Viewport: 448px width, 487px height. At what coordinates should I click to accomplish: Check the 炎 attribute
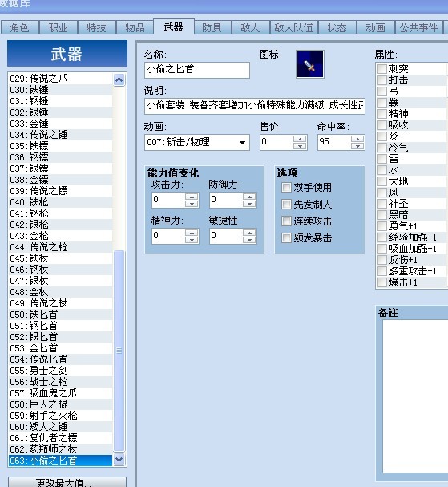pos(382,136)
